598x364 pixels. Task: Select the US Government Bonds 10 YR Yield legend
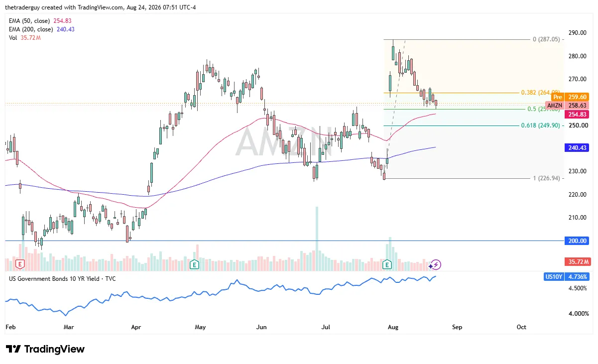62,278
